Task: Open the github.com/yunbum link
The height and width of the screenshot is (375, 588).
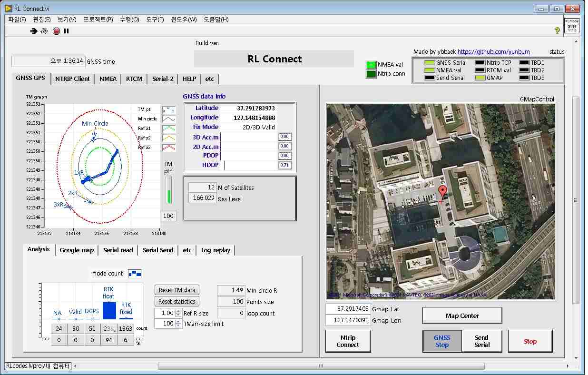Action: click(x=493, y=52)
